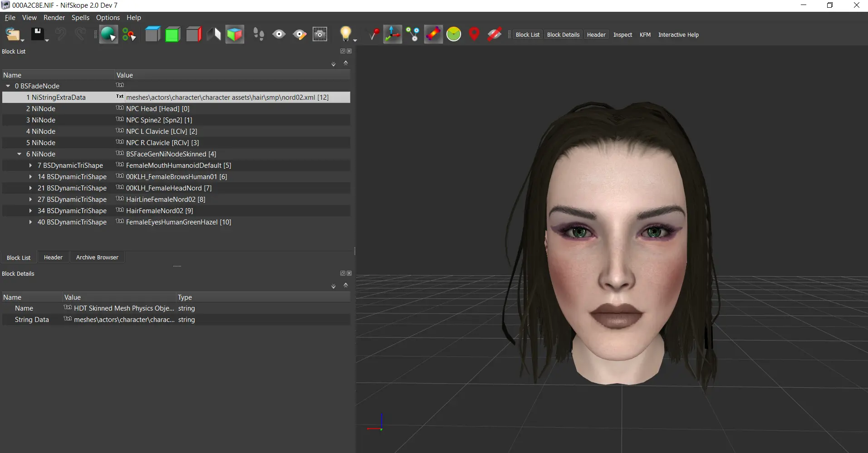Collapse the 6 NiNode tree node
868x453 pixels.
click(x=19, y=154)
